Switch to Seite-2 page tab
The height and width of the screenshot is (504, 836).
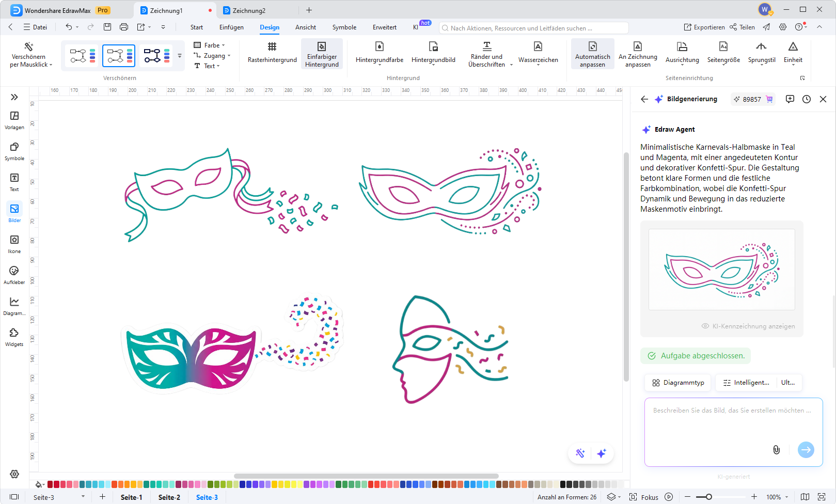169,497
